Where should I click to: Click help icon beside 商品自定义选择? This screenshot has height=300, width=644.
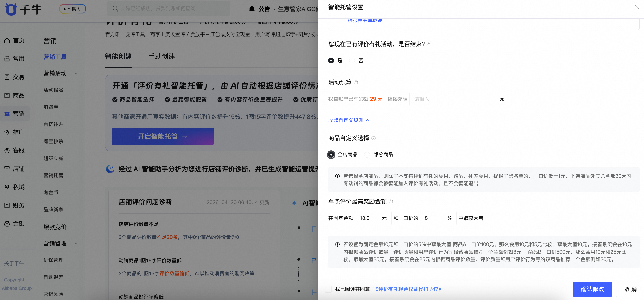point(373,138)
